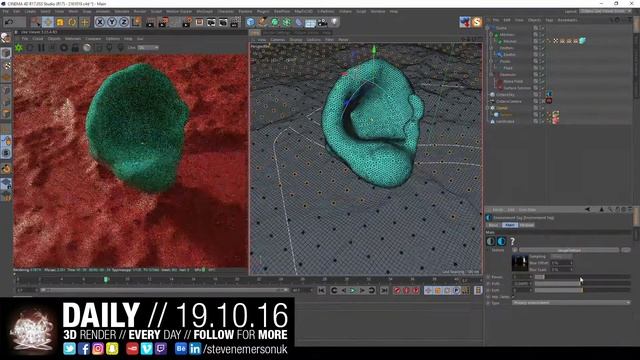The image size is (640, 360).
Task: Open the main Render menu
Action: [140, 11]
